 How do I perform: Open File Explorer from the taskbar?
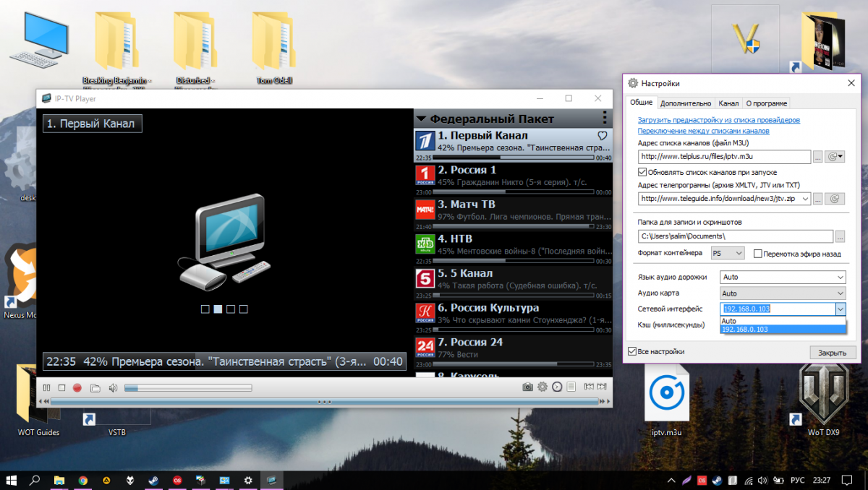point(59,480)
